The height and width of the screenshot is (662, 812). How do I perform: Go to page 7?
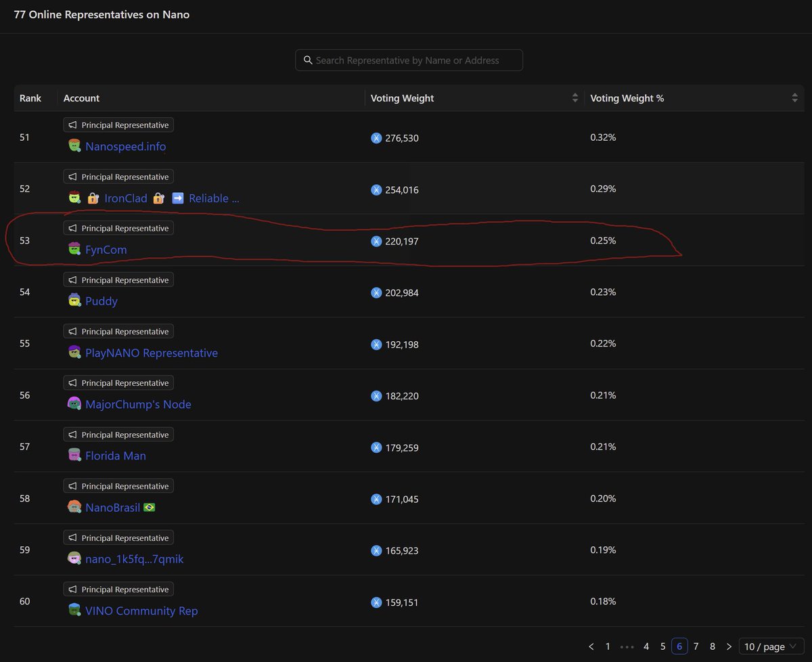pos(696,646)
